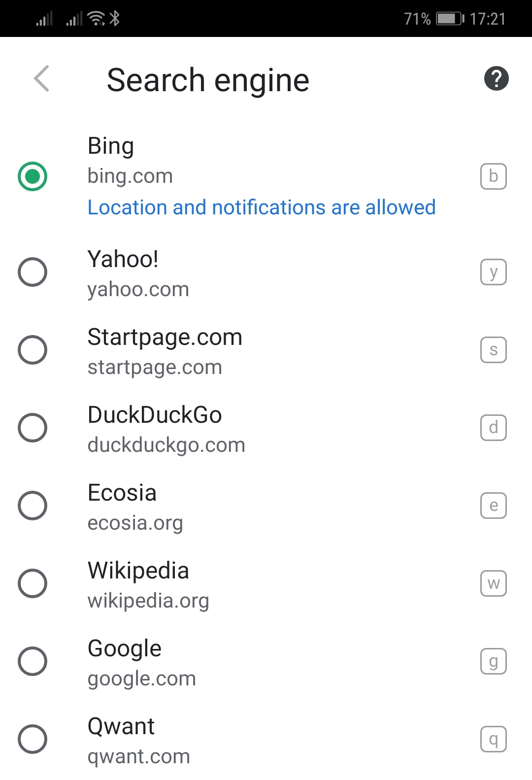Tap the Wikipedia 'w' shortcut badge
Image resolution: width=532 pixels, height=780 pixels.
point(494,583)
